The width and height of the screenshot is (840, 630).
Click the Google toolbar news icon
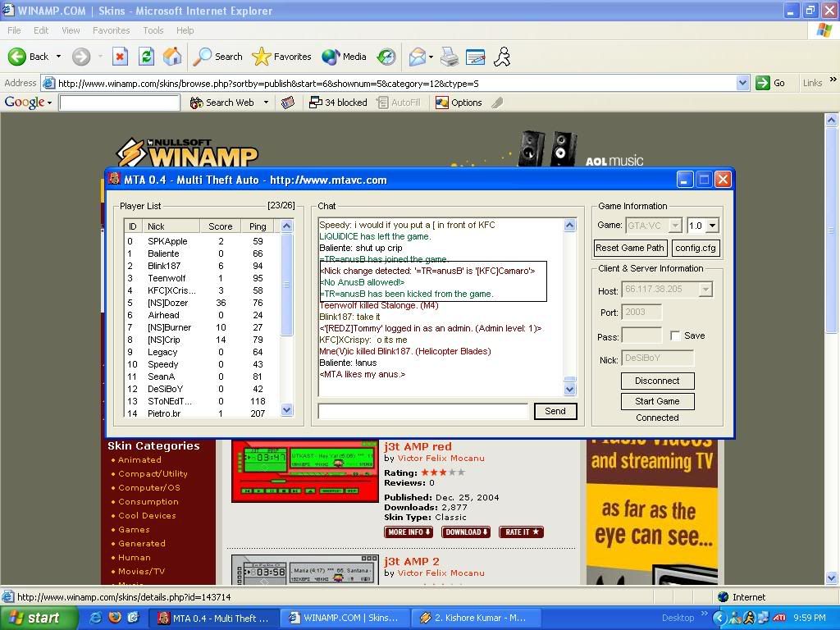[x=288, y=103]
